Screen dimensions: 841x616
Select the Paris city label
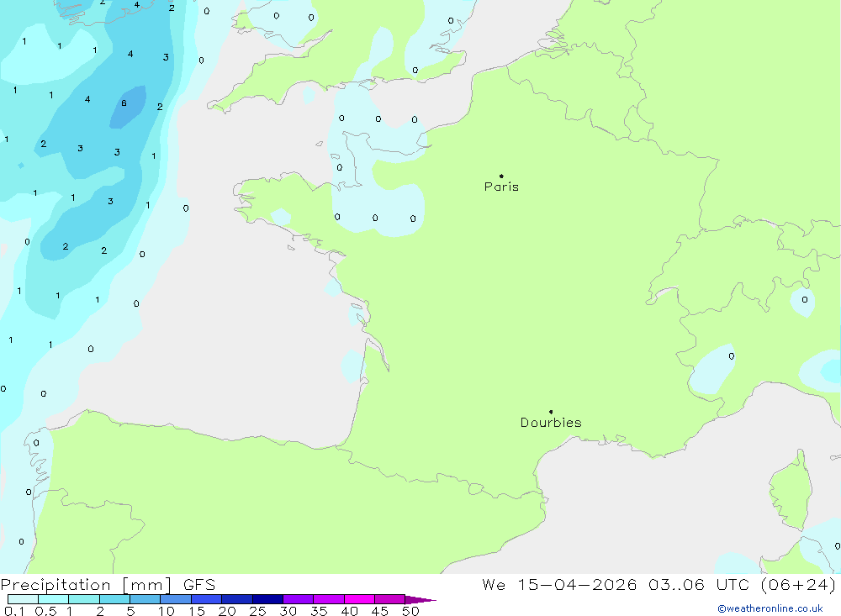[501, 187]
